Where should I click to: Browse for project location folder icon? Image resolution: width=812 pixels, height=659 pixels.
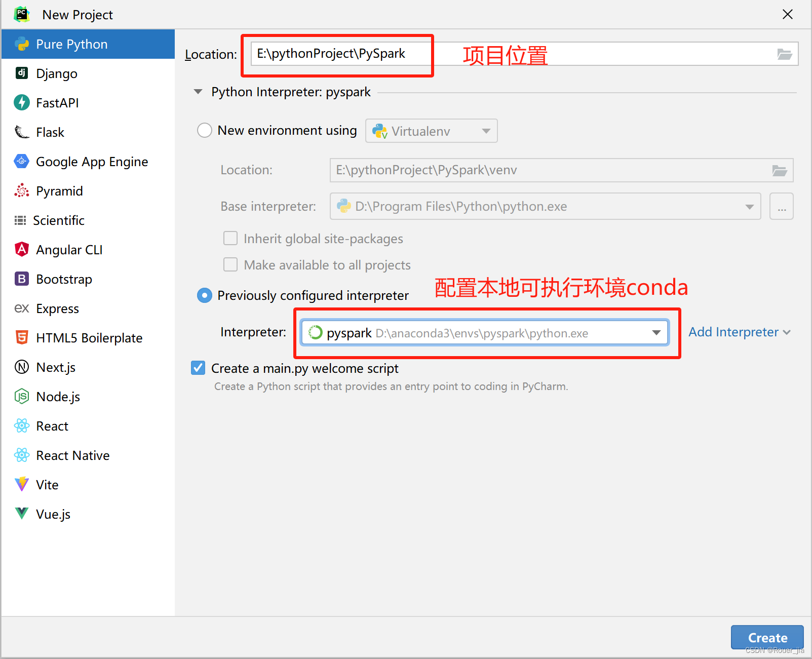click(x=785, y=54)
